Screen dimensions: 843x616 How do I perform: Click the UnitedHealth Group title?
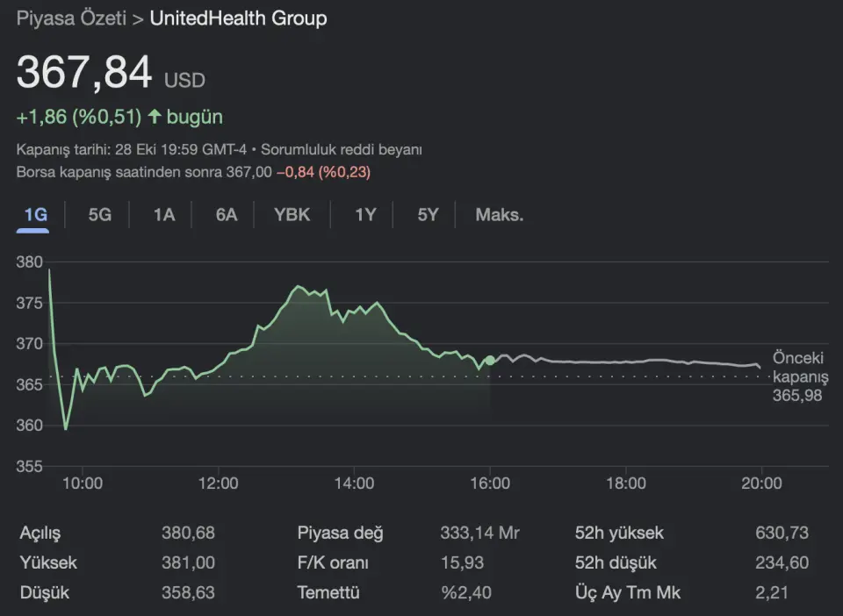[238, 18]
